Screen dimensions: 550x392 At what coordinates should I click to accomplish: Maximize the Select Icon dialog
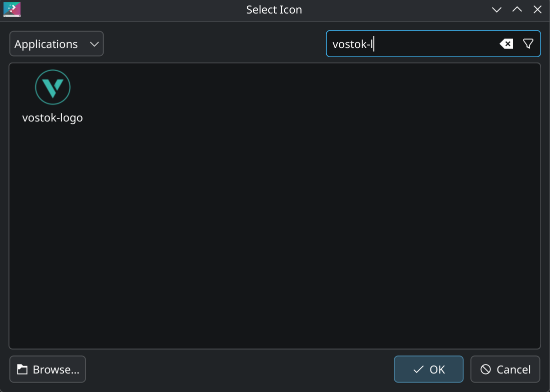tap(517, 9)
